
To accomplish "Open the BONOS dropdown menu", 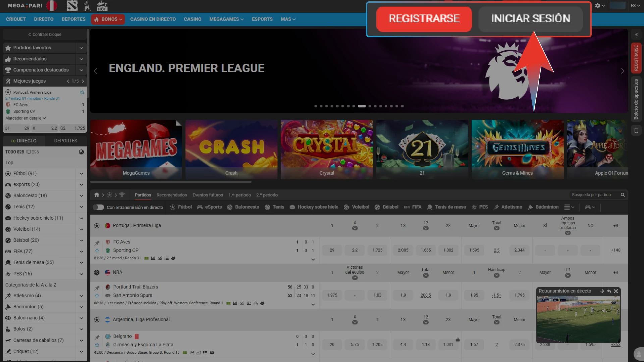I will coord(108,19).
